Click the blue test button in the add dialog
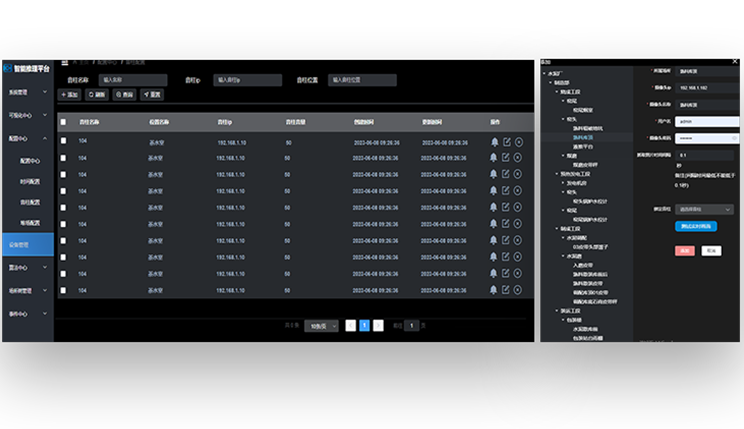 695,227
